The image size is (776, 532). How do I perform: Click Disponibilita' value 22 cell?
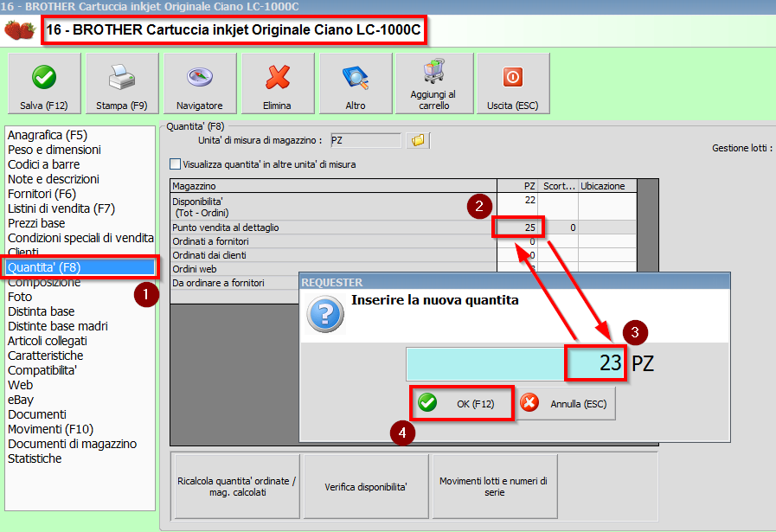click(517, 207)
